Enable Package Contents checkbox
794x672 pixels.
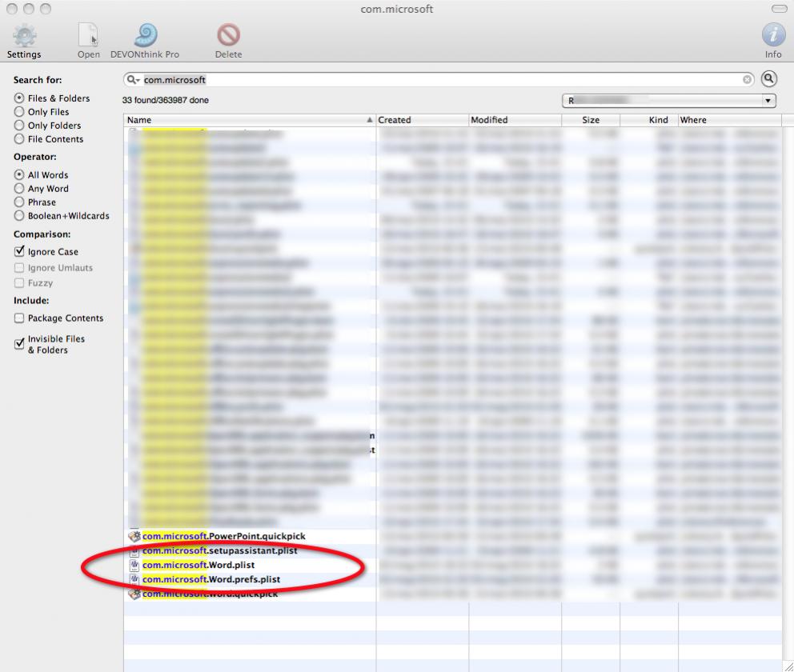pyautogui.click(x=19, y=318)
